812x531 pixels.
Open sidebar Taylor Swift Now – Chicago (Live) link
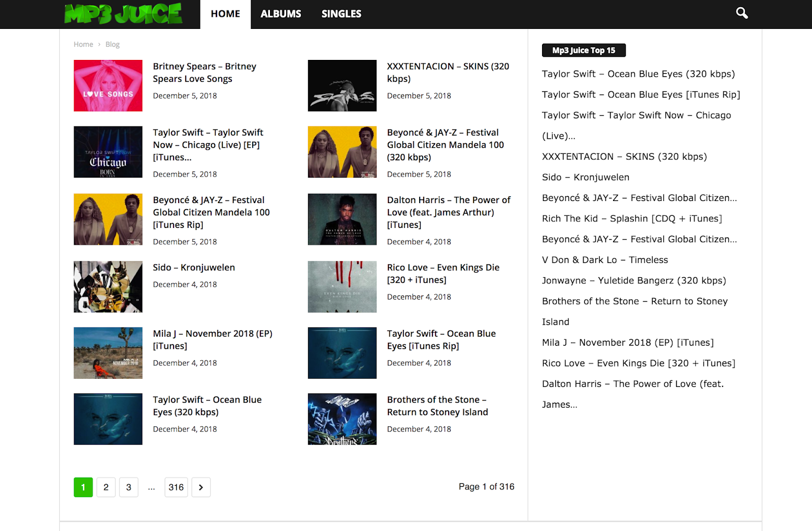[636, 125]
